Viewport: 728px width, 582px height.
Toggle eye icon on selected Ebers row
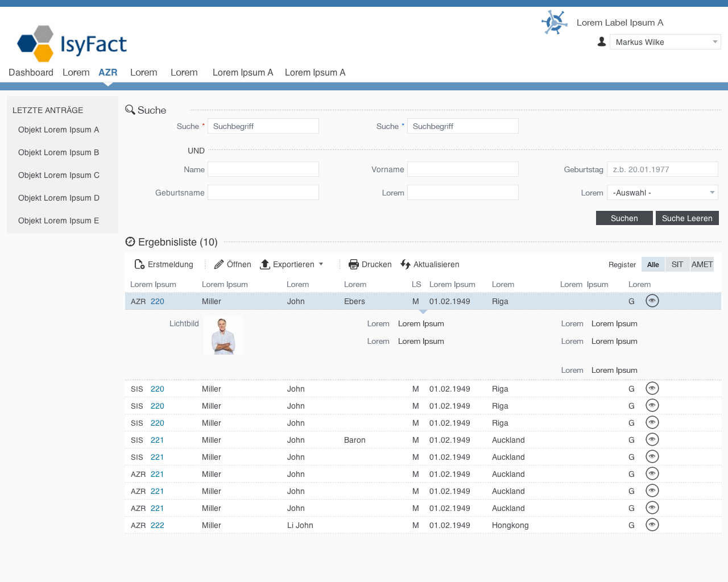[652, 301]
